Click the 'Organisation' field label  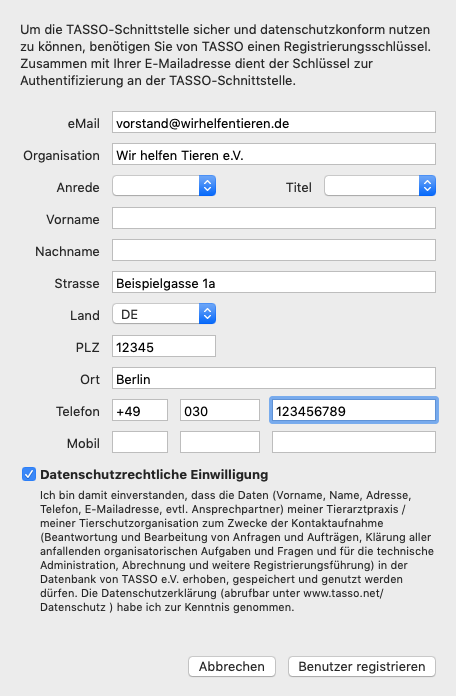61,155
